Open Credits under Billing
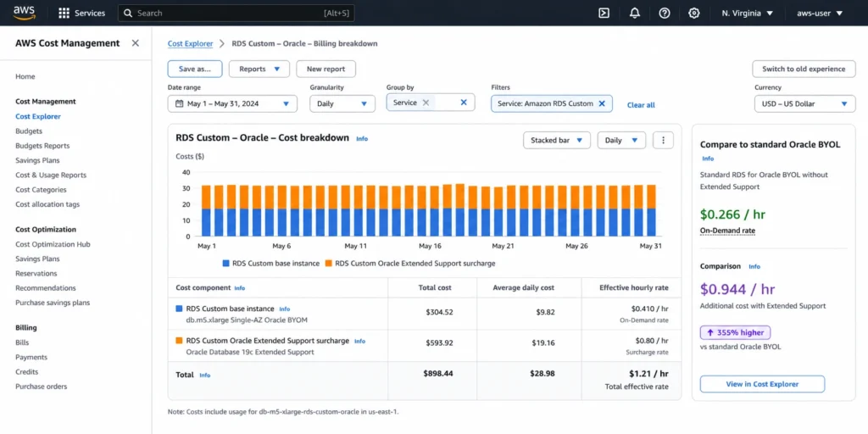This screenshot has height=434, width=868. click(x=26, y=372)
